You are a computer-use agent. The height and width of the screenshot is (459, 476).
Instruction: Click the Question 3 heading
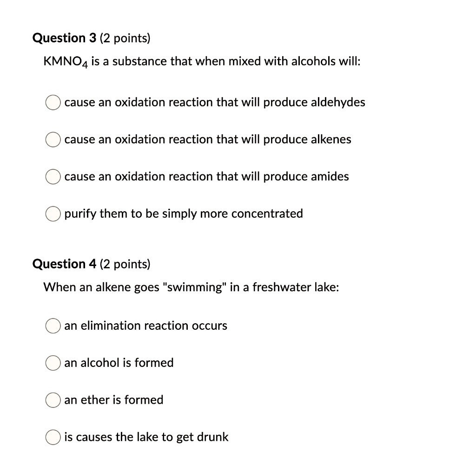(x=92, y=38)
